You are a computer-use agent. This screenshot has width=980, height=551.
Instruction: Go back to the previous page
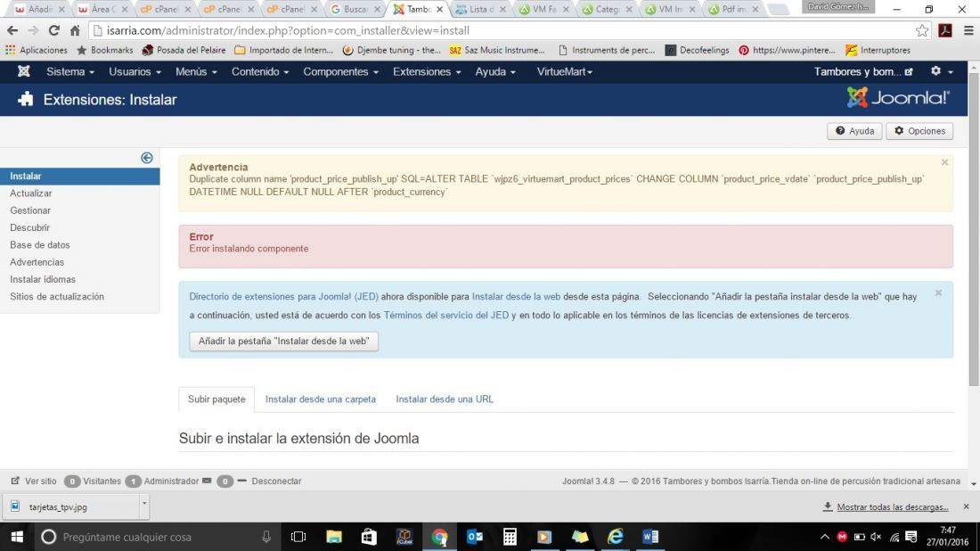(12, 30)
